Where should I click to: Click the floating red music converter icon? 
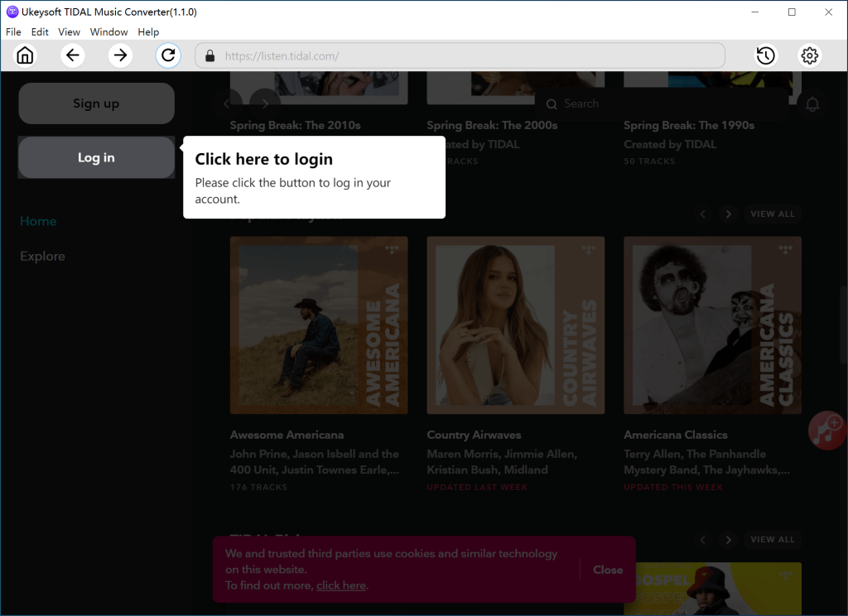coord(826,431)
